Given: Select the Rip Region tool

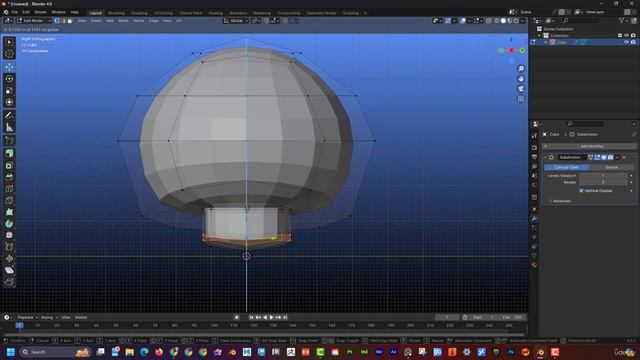Looking at the screenshot, I should click(9, 282).
